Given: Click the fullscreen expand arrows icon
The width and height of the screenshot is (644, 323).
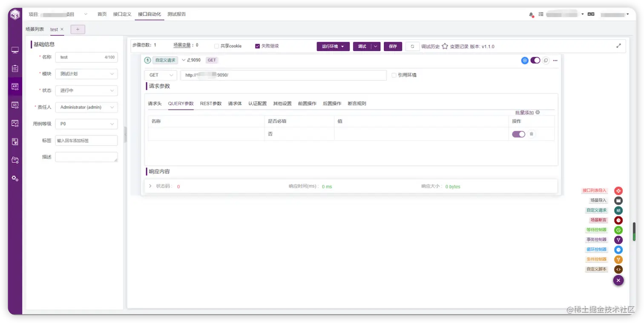Looking at the screenshot, I should click(x=618, y=46).
